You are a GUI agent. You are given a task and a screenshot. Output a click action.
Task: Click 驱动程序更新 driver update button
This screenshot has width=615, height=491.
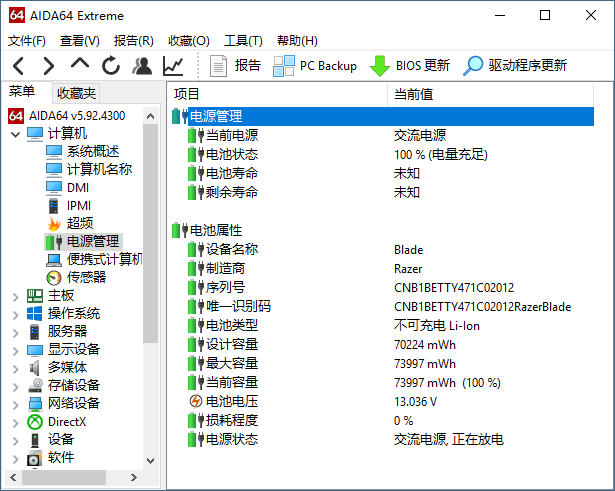(x=516, y=66)
